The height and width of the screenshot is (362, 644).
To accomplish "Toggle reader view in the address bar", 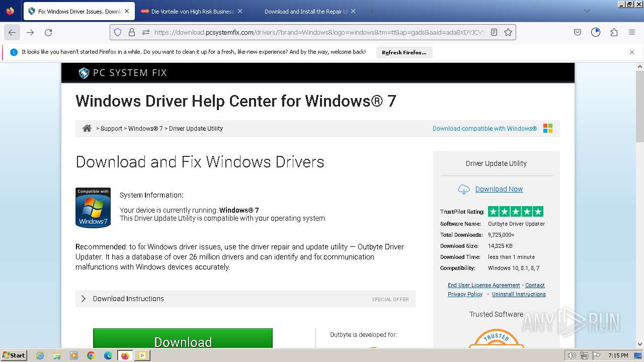I will (494, 32).
